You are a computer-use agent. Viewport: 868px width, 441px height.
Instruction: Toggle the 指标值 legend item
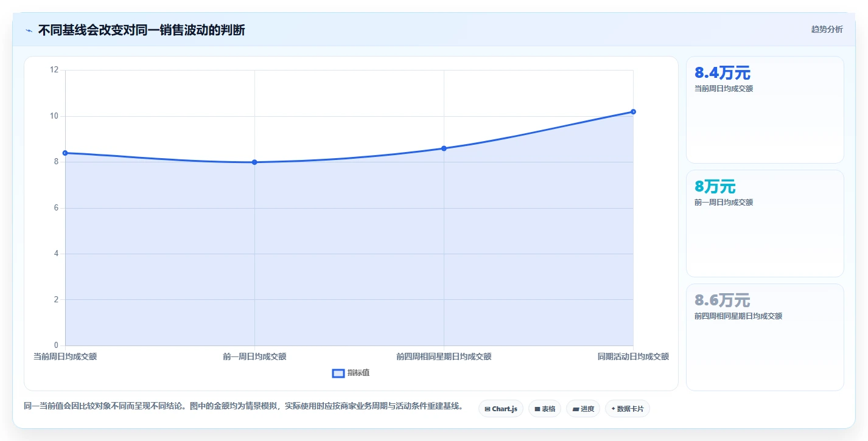click(x=351, y=373)
